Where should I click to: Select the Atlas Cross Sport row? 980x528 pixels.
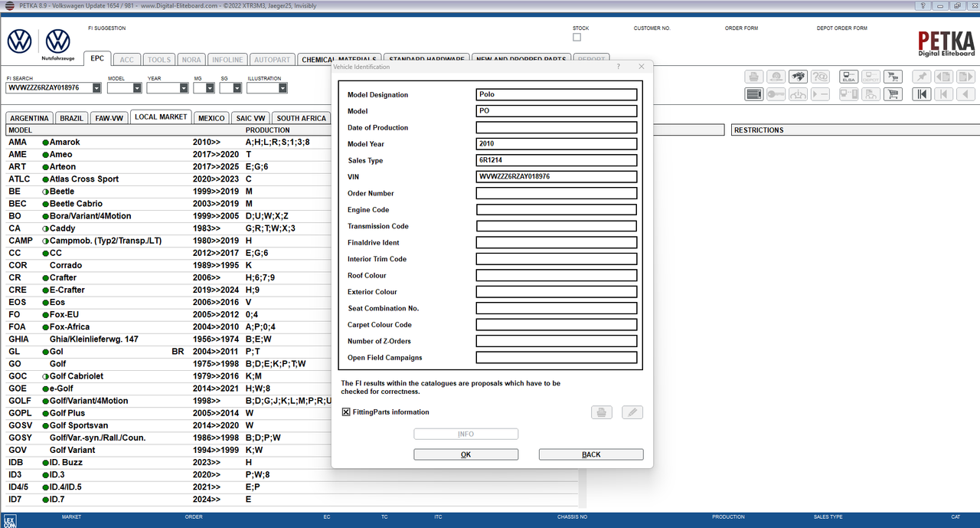click(168, 179)
